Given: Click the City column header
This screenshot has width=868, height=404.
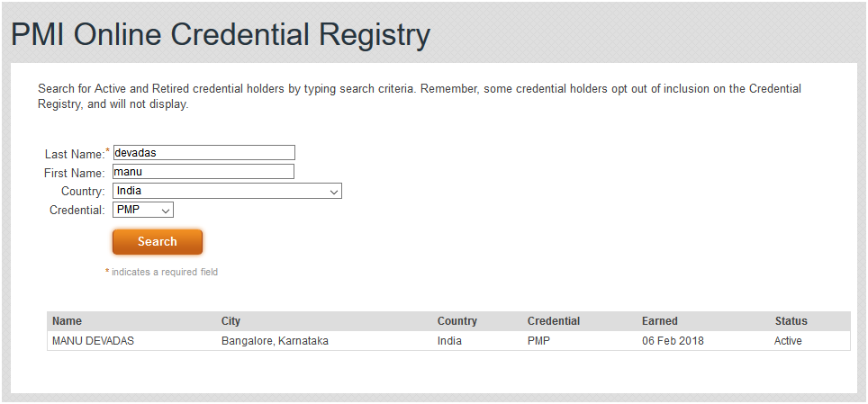Looking at the screenshot, I should (231, 321).
